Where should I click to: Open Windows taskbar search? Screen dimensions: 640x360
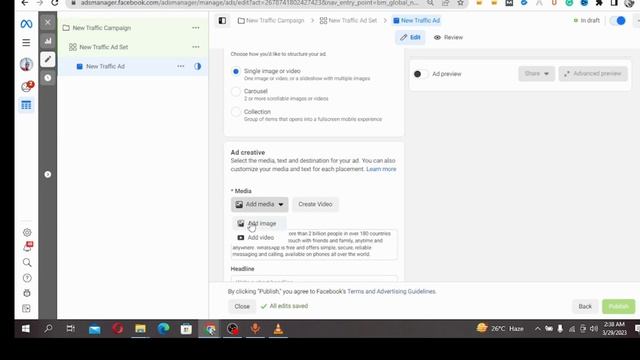click(48, 329)
